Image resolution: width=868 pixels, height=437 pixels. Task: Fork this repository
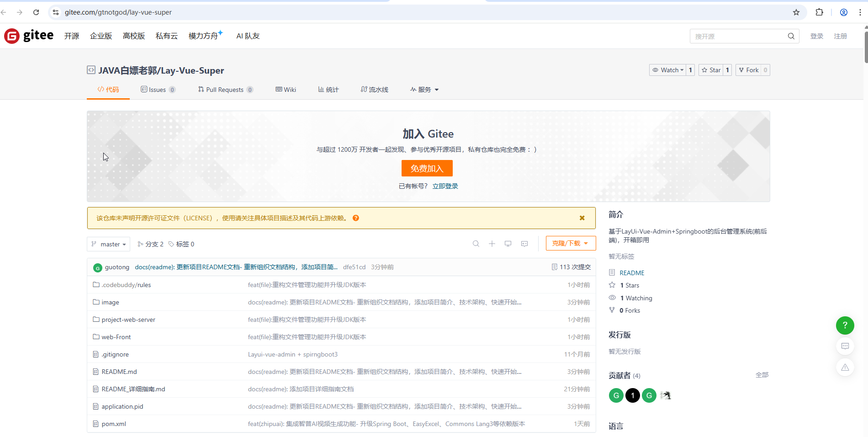749,70
